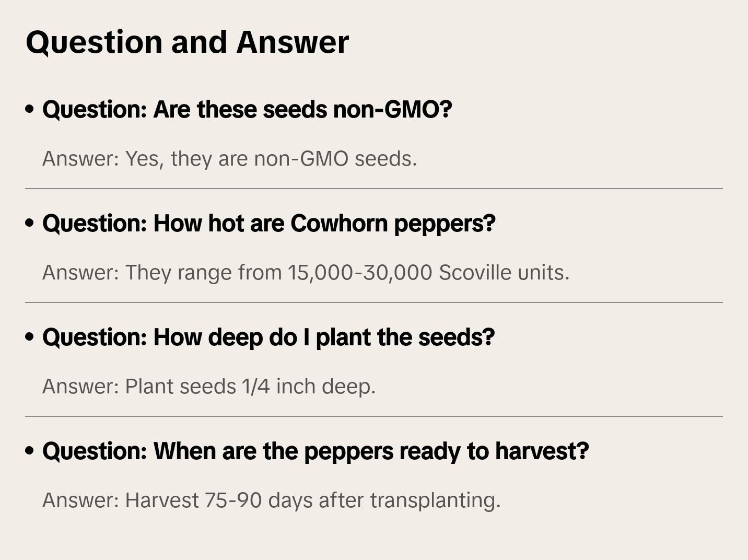Click the "Question and Answer" heading
This screenshot has width=748, height=560.
(x=187, y=42)
